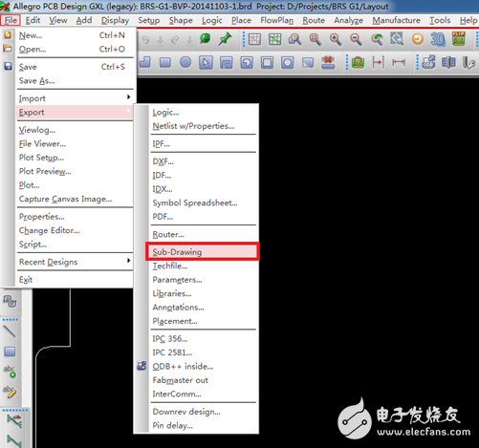The height and width of the screenshot is (448, 479).
Task: Click the Zoom Previous icon
Action: tap(377, 39)
